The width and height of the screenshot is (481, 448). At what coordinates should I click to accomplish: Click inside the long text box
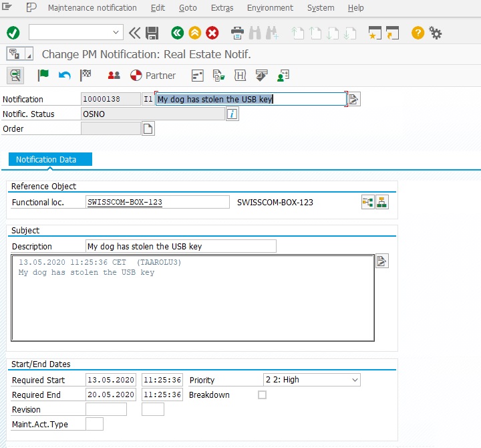[192, 298]
